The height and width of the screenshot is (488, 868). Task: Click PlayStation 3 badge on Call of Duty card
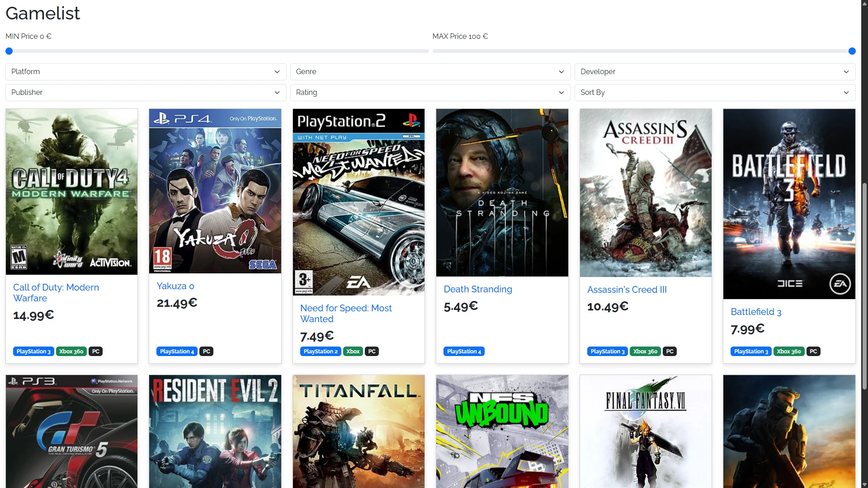[x=33, y=352]
